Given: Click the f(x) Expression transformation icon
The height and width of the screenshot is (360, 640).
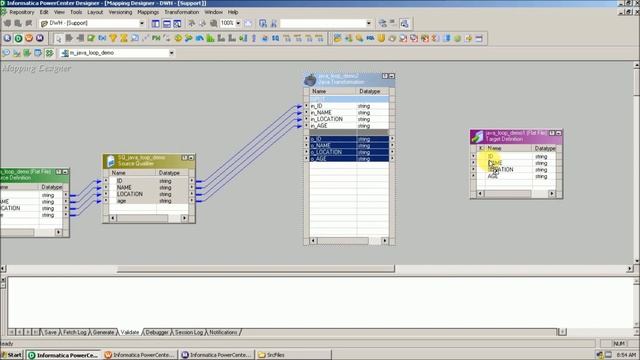Looking at the screenshot, I should pos(102,38).
